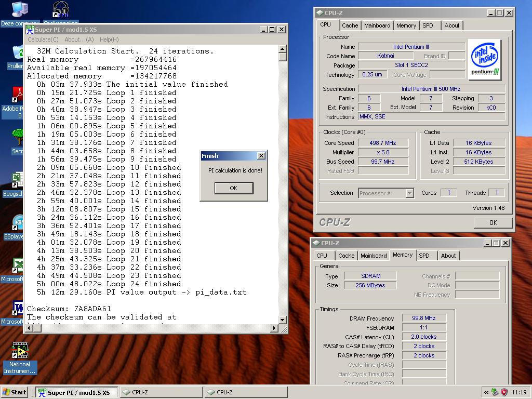
Task: Open the Processor #1 selection dropdown
Action: coord(410,193)
